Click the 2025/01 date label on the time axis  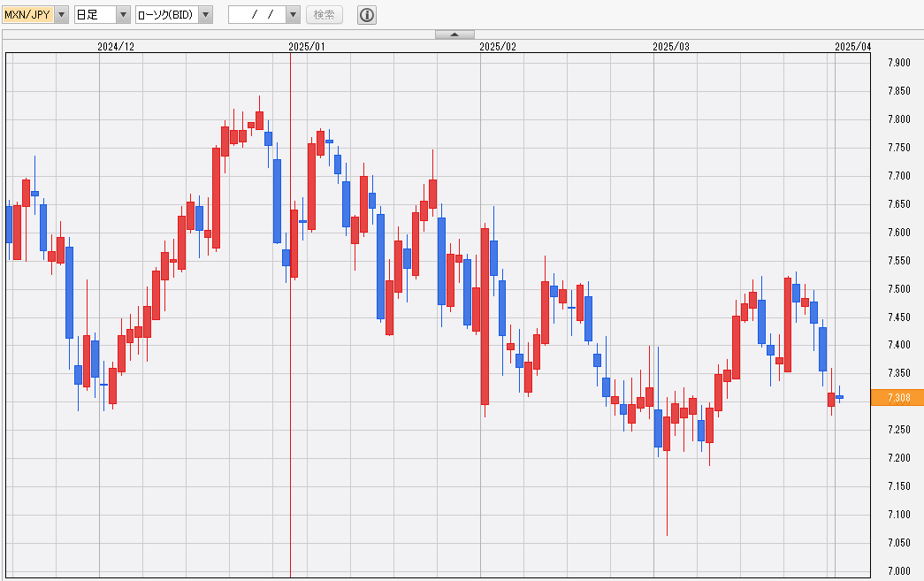(x=307, y=46)
